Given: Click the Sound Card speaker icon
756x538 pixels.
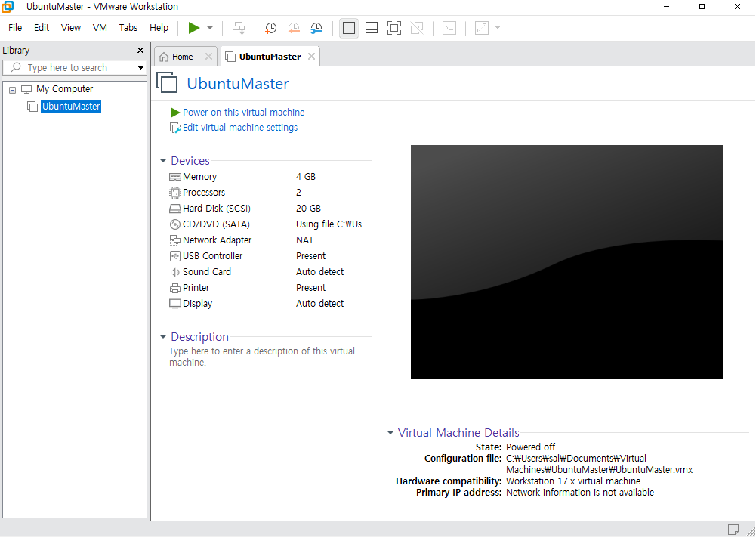Looking at the screenshot, I should pos(175,273).
